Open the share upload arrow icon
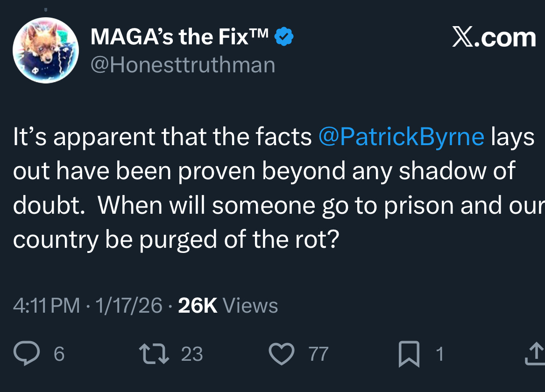This screenshot has height=392, width=545. 536,354
